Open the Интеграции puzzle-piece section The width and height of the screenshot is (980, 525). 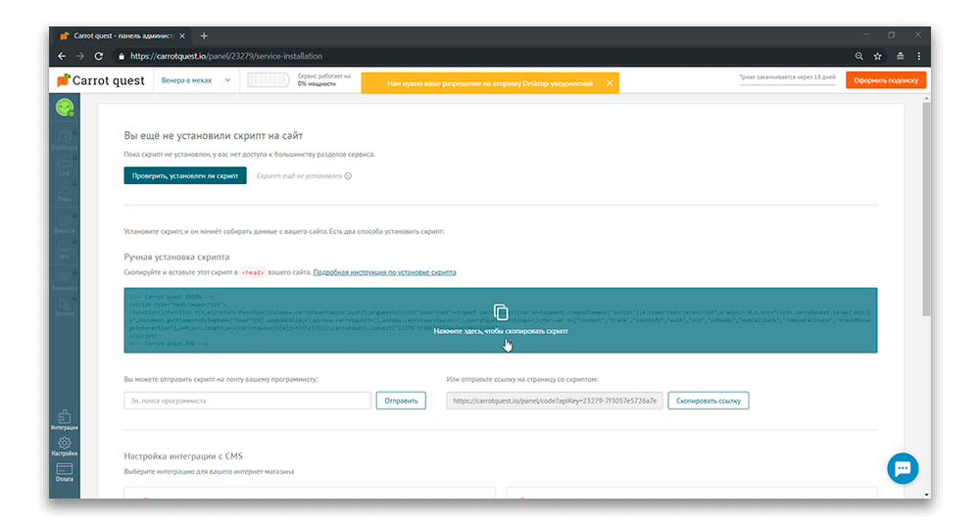[65, 420]
